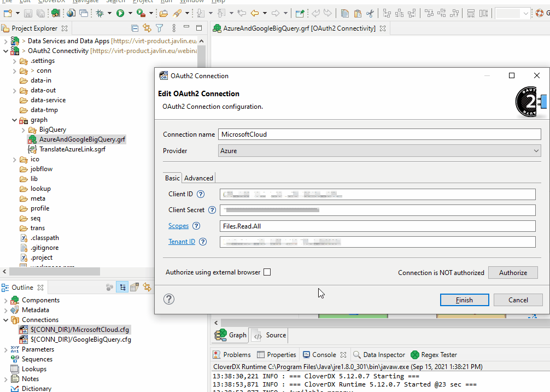This screenshot has height=392, width=550.
Task: Click the Run with external tools icon
Action: click(x=141, y=13)
